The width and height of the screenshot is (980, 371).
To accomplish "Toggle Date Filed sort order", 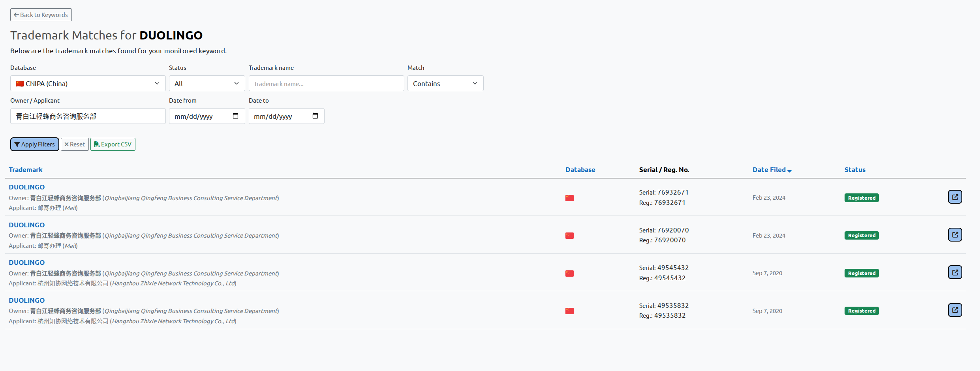I will (x=772, y=169).
